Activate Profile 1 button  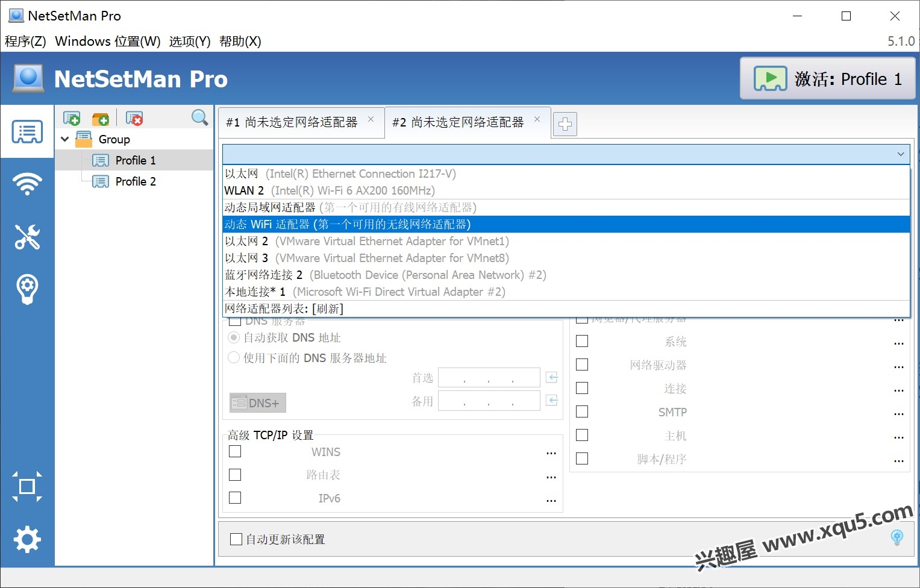pos(827,78)
